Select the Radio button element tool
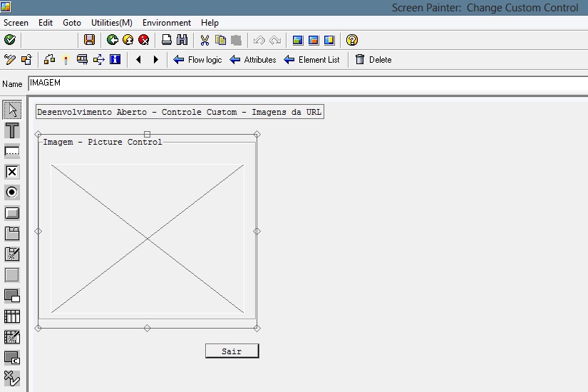The width and height of the screenshot is (588, 392). coord(12,192)
